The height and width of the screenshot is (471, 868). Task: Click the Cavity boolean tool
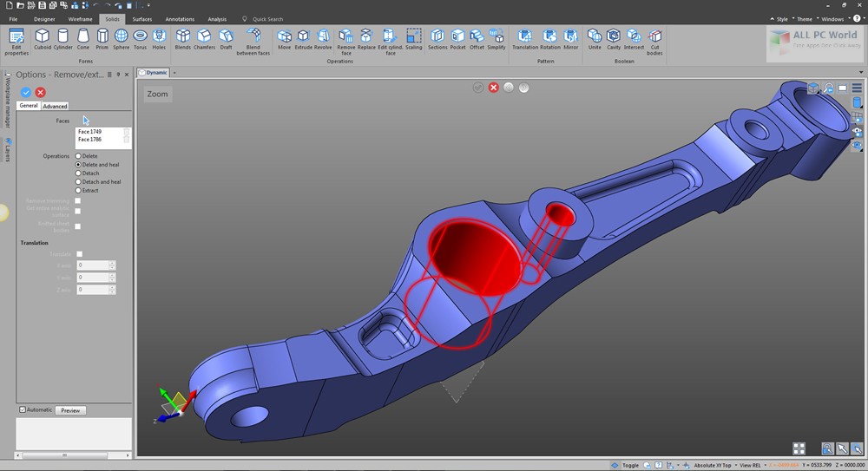(614, 39)
